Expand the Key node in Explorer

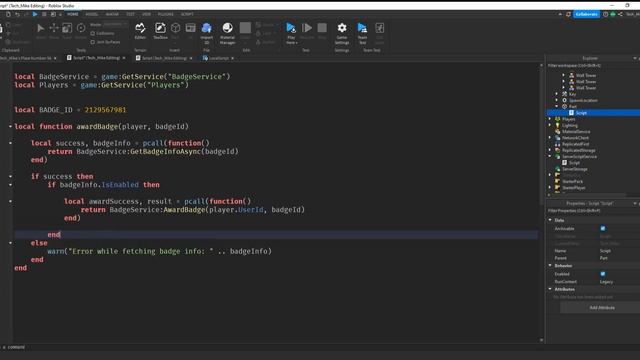pos(557,94)
